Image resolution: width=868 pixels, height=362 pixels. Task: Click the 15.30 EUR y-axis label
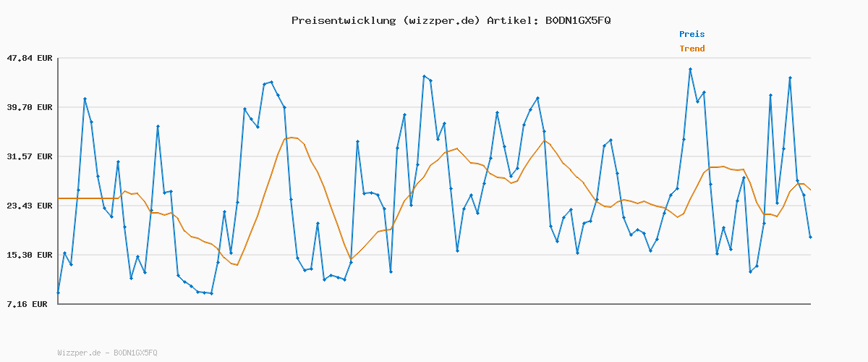click(x=30, y=255)
